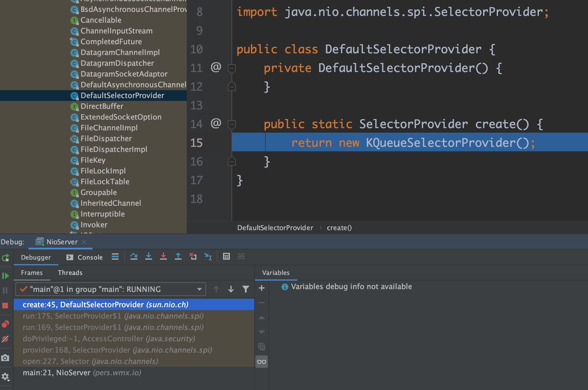Toggle mute breakpoints icon

pos(5,339)
